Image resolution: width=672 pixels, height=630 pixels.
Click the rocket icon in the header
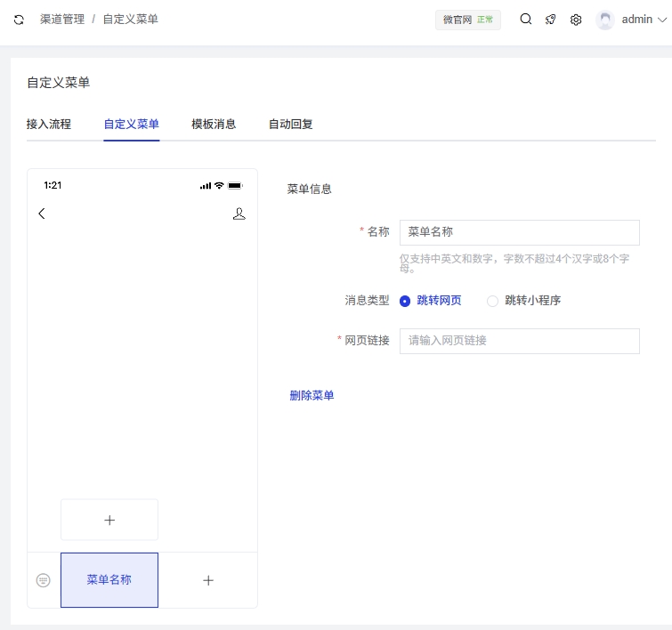[x=551, y=20]
